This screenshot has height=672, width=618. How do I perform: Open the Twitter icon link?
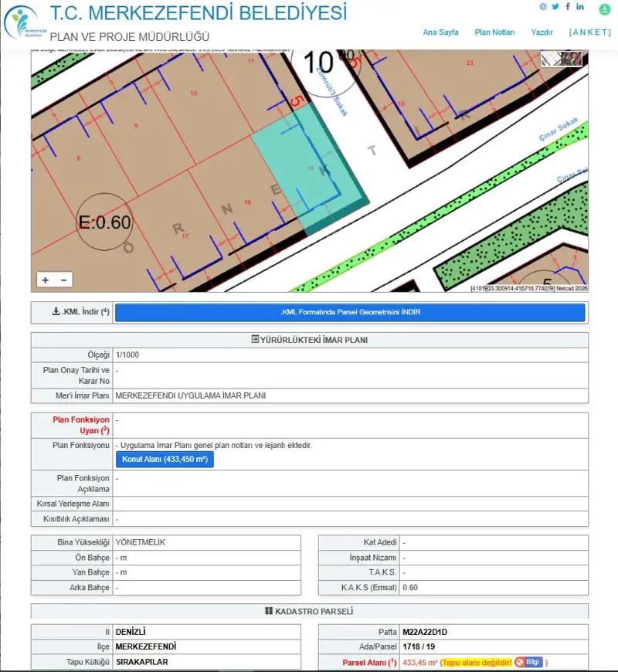555,6
